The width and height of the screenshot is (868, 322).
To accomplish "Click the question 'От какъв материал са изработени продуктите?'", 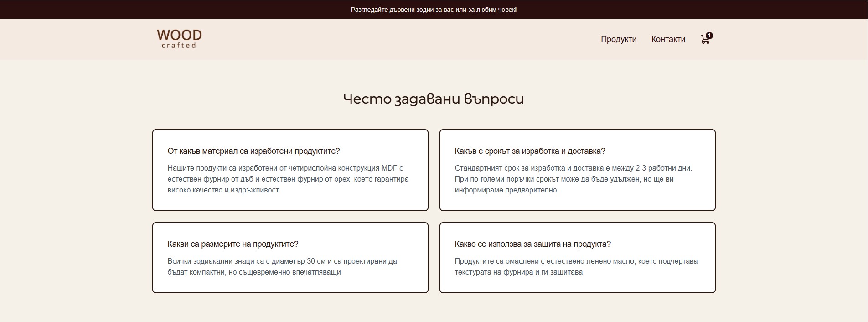I will (x=253, y=151).
